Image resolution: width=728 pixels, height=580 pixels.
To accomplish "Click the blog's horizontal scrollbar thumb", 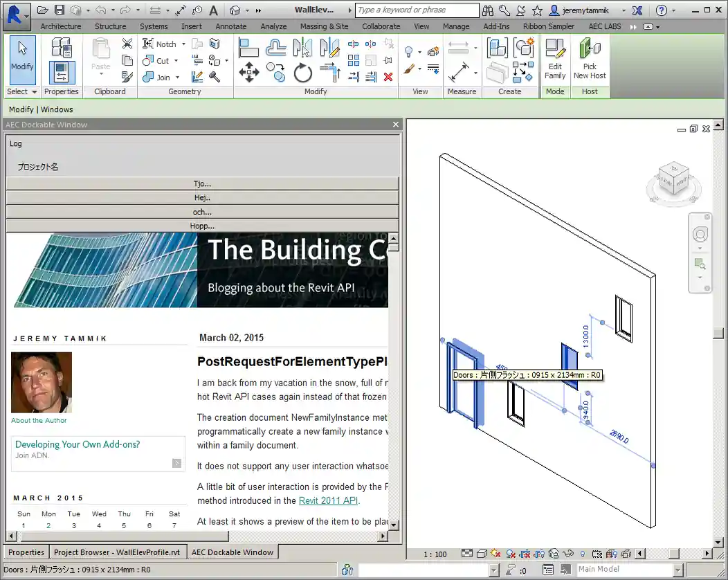I will [122, 536].
